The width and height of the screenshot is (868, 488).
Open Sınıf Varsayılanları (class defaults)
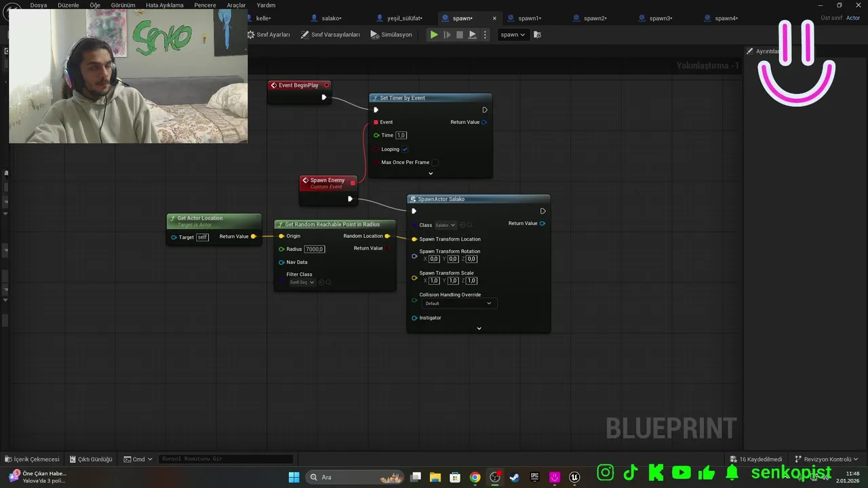click(330, 35)
